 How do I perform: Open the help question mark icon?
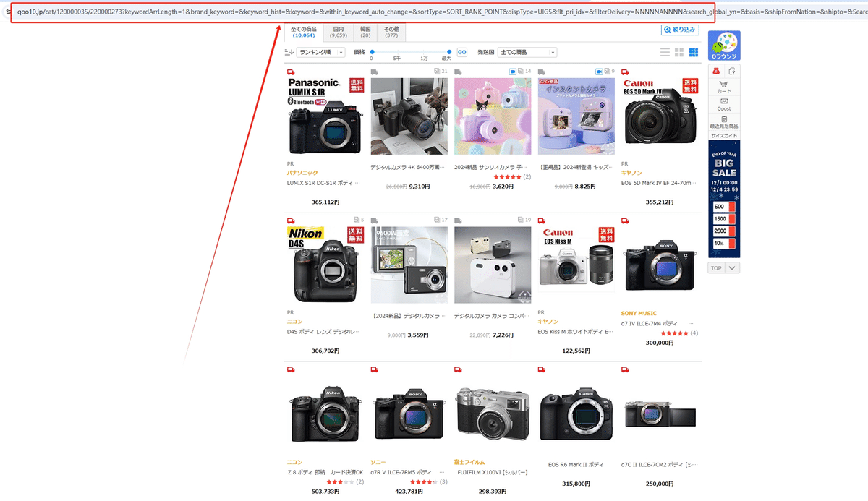point(732,71)
